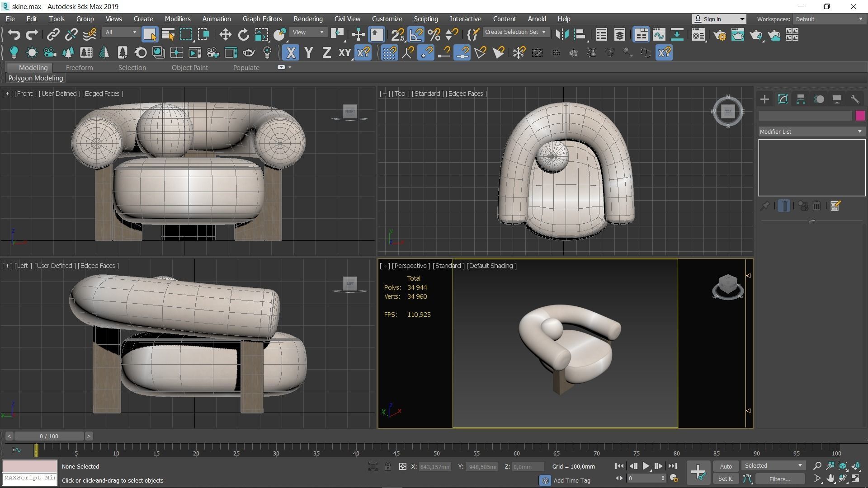Open the All selection filter dropdown

[120, 32]
